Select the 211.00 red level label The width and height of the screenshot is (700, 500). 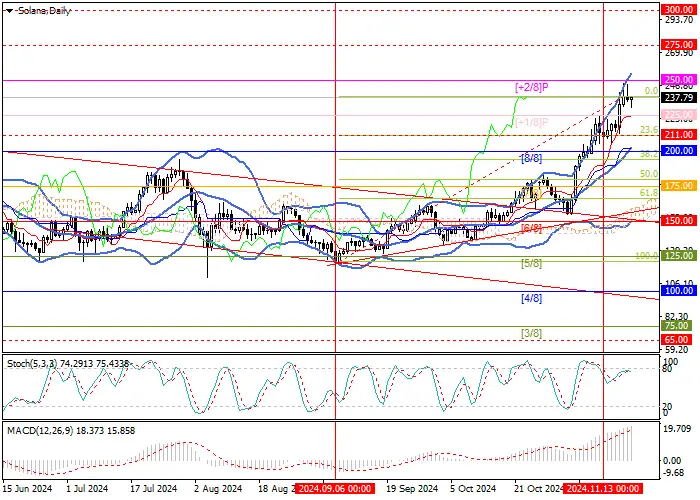(x=678, y=134)
